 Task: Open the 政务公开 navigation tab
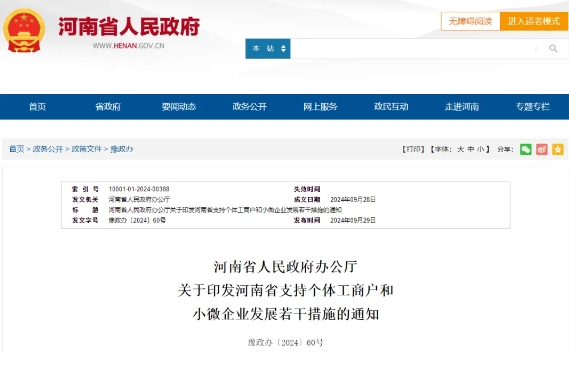pyautogui.click(x=250, y=107)
